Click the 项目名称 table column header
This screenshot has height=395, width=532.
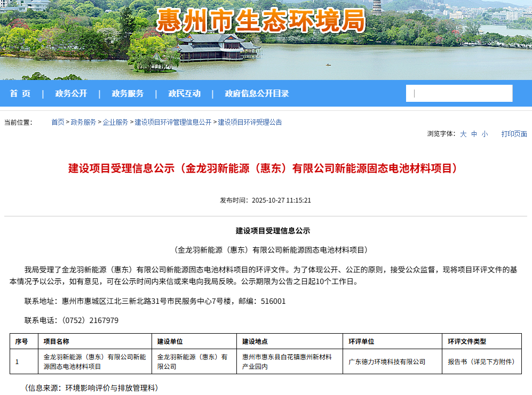pyautogui.click(x=57, y=342)
